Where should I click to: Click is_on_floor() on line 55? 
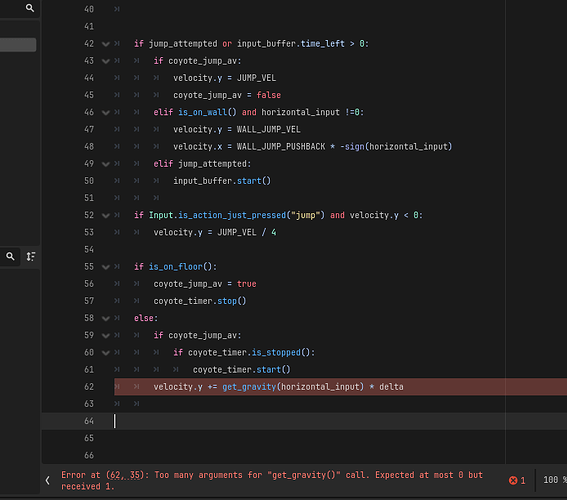[x=180, y=267]
